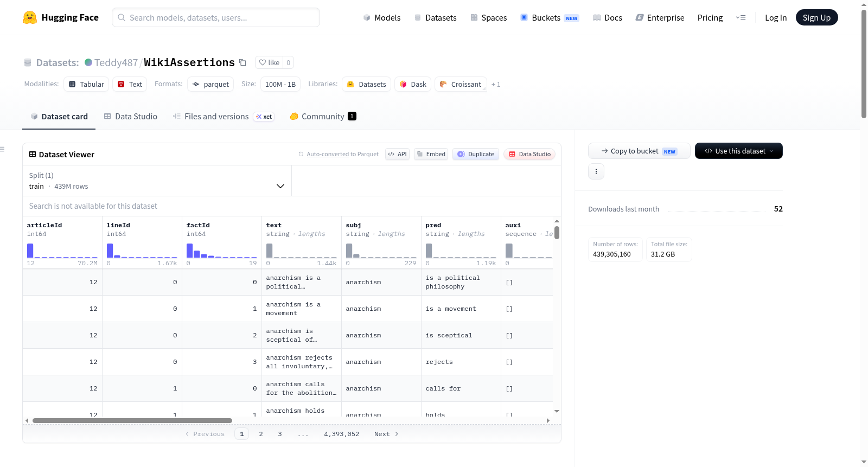Open the Spaces page

[488, 17]
